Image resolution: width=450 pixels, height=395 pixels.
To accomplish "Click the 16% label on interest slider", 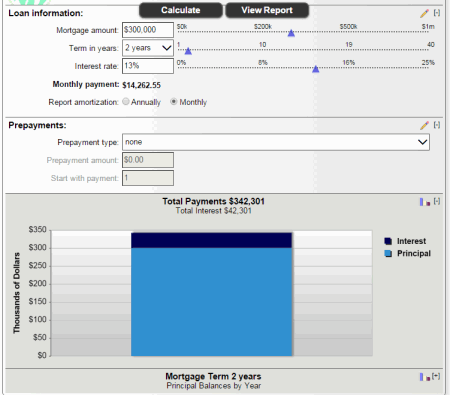I will pyautogui.click(x=349, y=63).
